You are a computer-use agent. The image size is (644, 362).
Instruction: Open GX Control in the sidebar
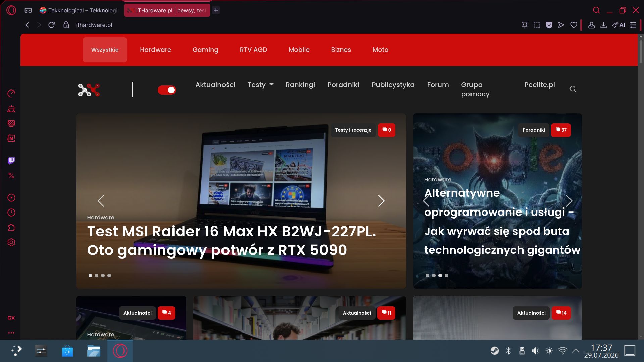tap(11, 93)
